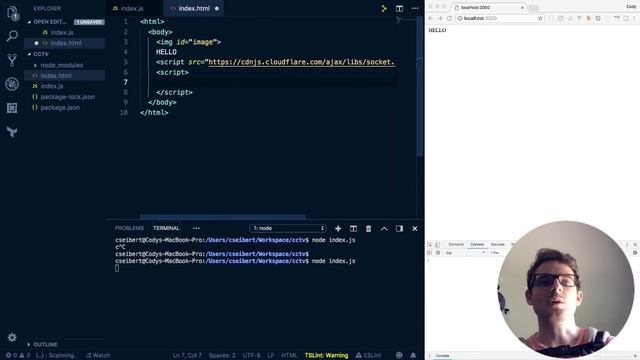Click the split editor icon
Viewport: 640px width, 360px height.
(399, 9)
